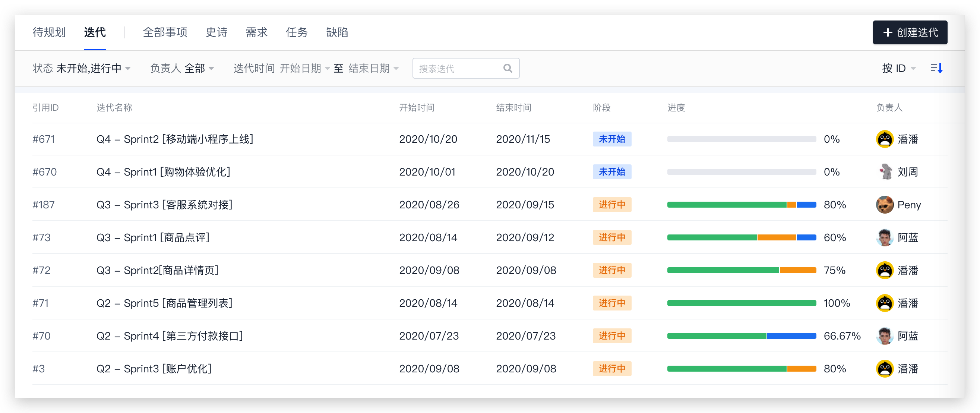This screenshot has height=413, width=980.
Task: Open the 开始日期 date picker
Action: point(305,68)
